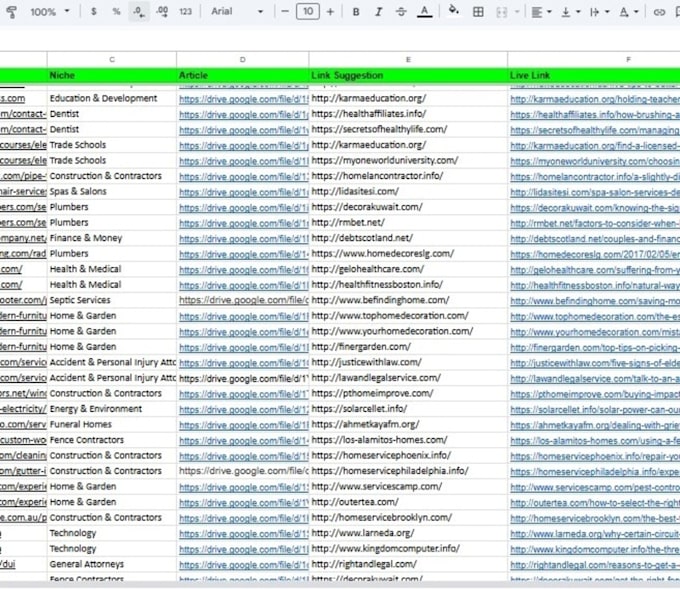Open horizontal align dropdown
680x589 pixels.
[x=541, y=12]
